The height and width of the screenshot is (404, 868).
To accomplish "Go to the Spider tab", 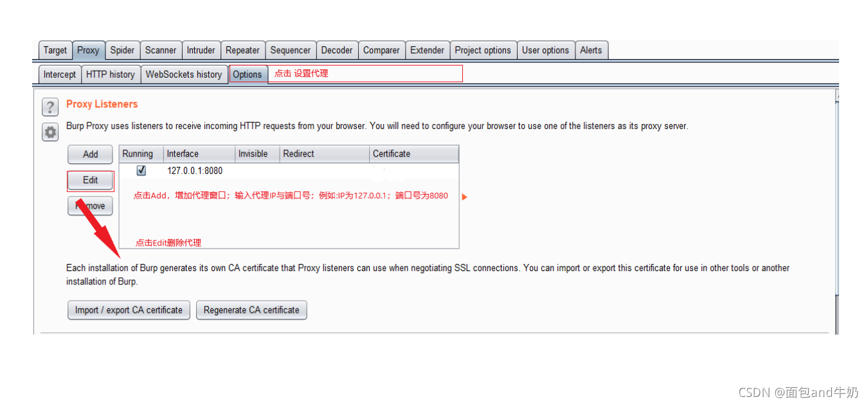I will [x=122, y=50].
